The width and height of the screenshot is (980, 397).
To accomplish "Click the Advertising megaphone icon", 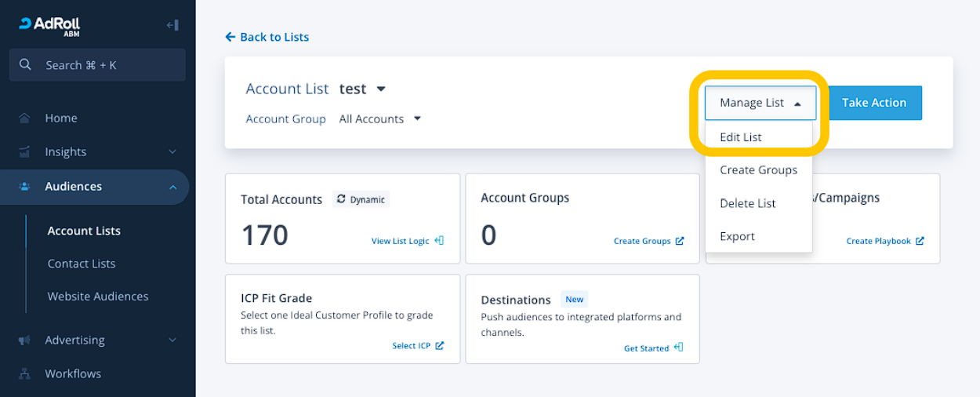I will pos(25,341).
